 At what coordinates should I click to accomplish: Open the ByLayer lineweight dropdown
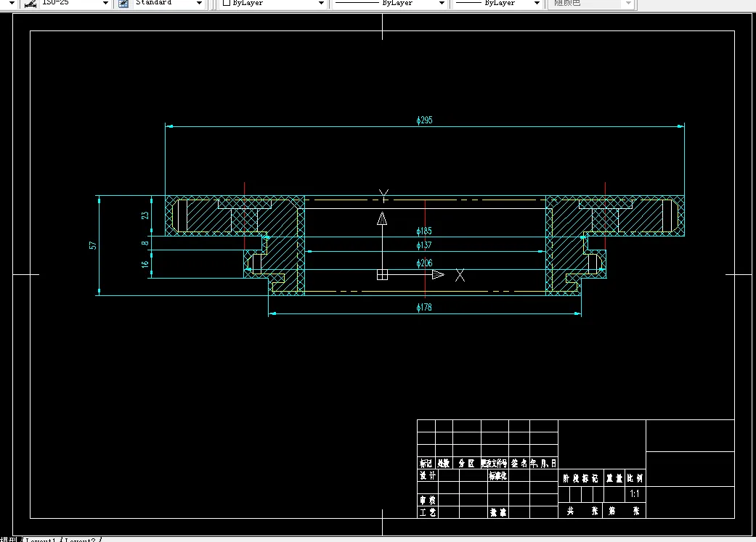point(537,4)
